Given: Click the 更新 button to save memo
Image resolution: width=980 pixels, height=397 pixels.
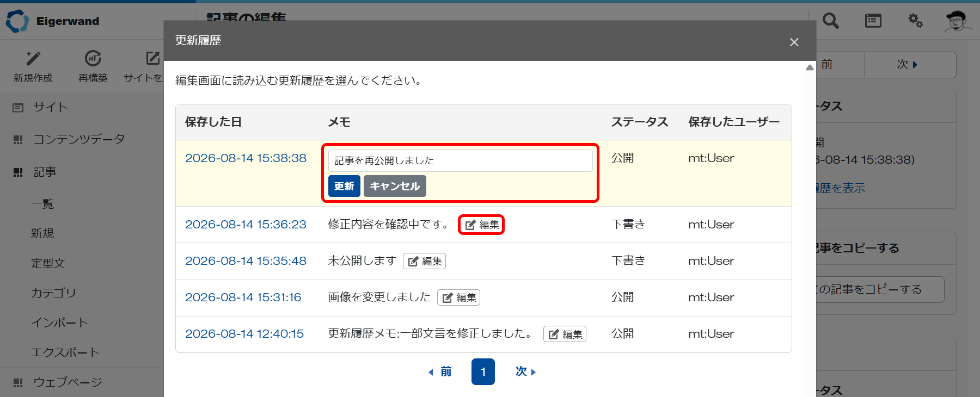Looking at the screenshot, I should (344, 186).
